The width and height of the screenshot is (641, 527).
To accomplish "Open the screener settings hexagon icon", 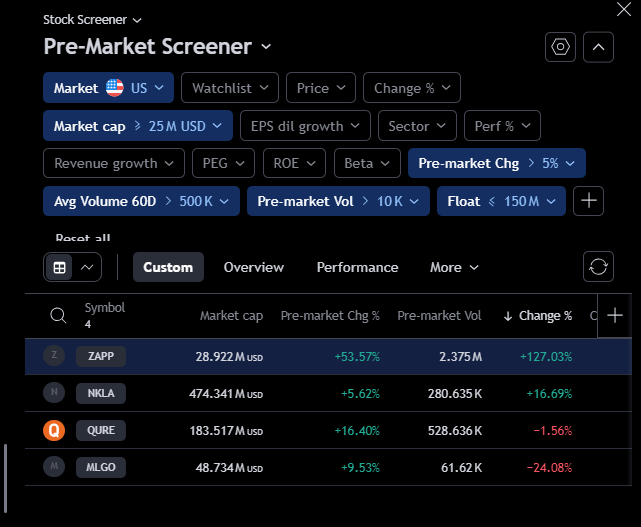I will (560, 47).
